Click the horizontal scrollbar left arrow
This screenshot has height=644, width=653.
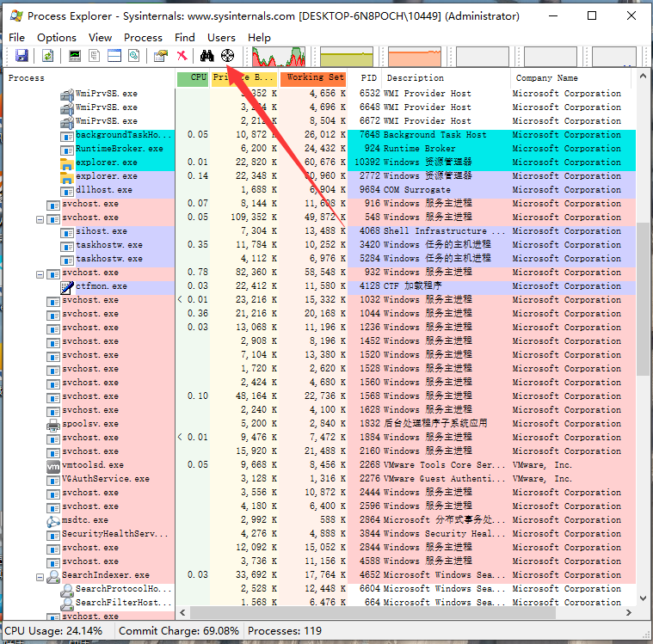click(x=182, y=612)
